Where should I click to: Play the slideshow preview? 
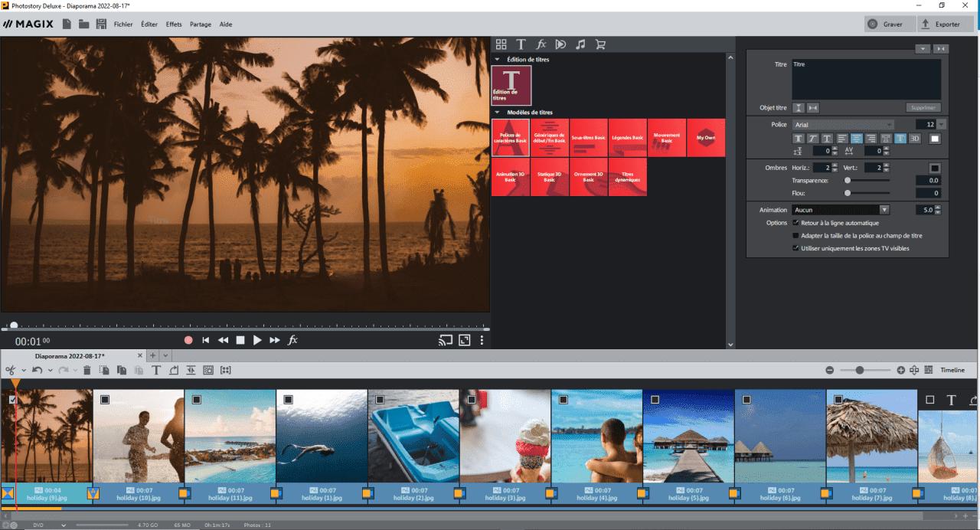pyautogui.click(x=256, y=340)
